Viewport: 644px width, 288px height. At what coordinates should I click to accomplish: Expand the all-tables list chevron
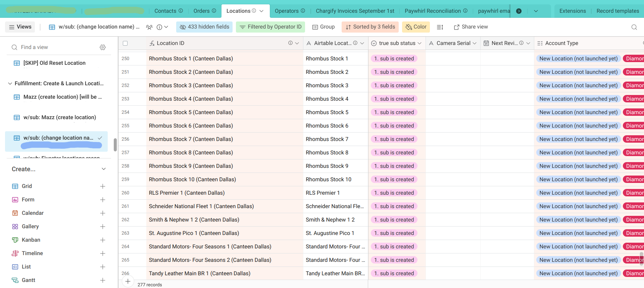click(536, 11)
